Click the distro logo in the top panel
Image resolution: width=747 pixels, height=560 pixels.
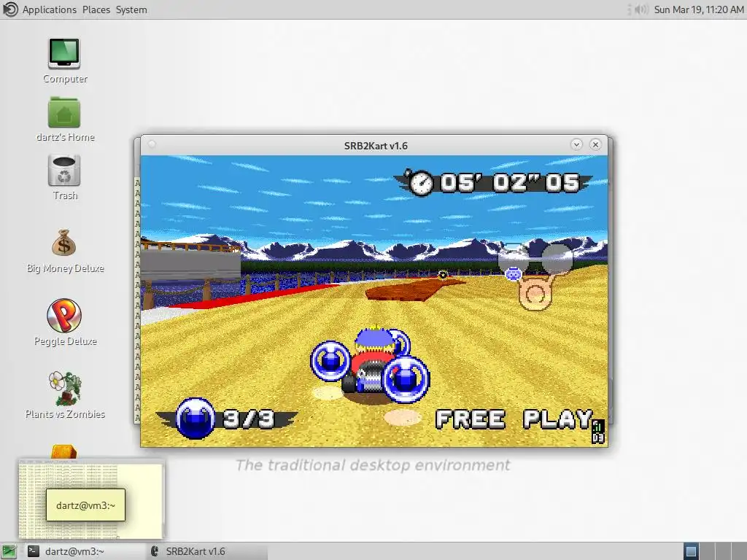[10, 9]
